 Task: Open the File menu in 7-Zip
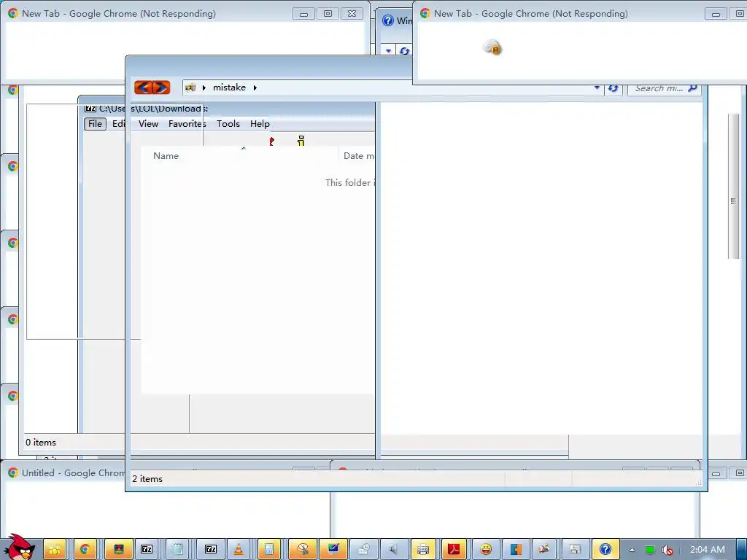point(95,124)
